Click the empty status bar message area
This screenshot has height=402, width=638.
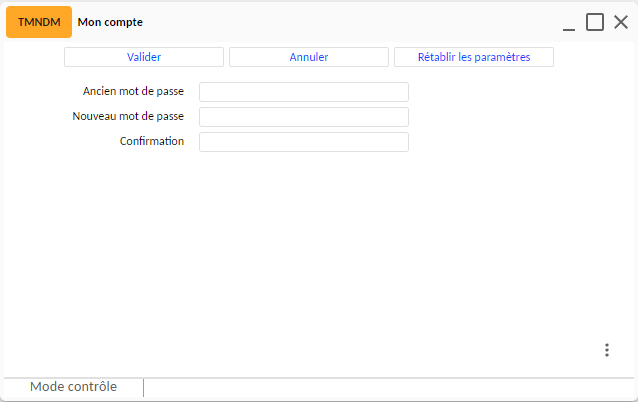tap(389, 388)
